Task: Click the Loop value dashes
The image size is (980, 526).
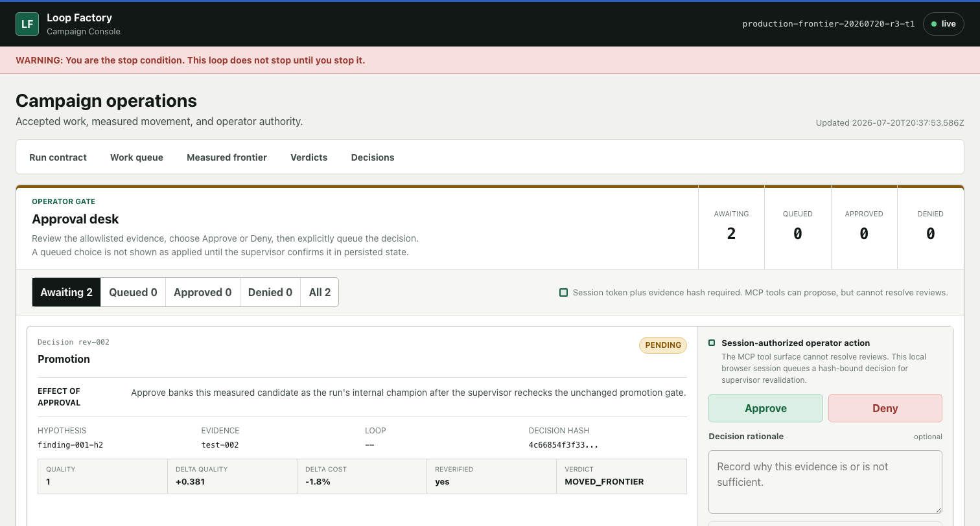Action: (x=369, y=445)
